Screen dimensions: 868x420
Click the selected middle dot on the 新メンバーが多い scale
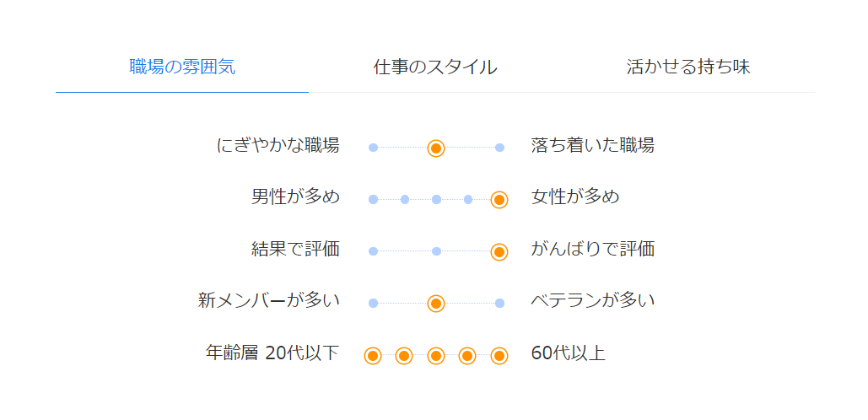(436, 304)
